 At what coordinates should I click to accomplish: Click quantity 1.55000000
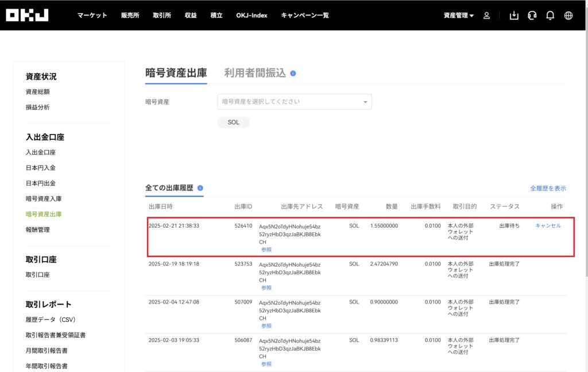click(x=384, y=225)
